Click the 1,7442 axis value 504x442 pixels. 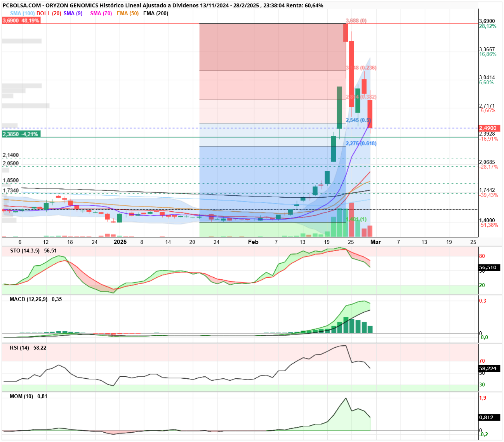pos(487,190)
